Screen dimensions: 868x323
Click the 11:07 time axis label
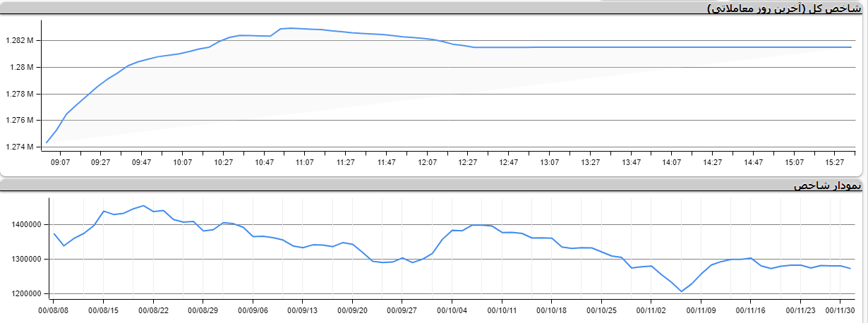[x=305, y=162]
